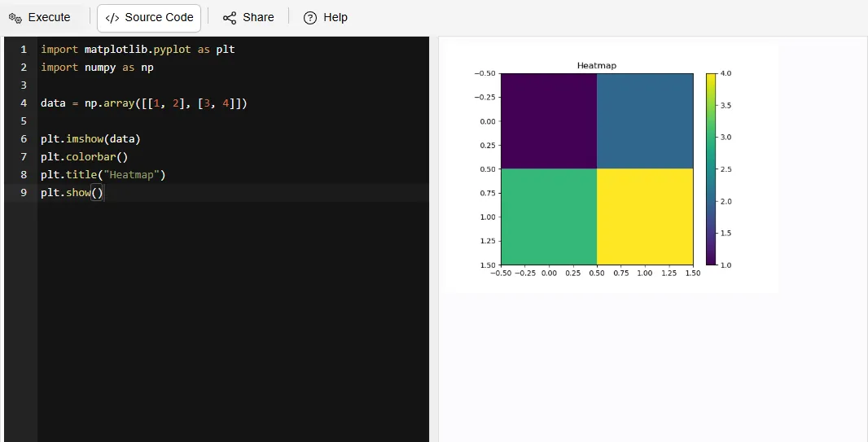
Task: Click the Share network icon
Action: pyautogui.click(x=230, y=18)
